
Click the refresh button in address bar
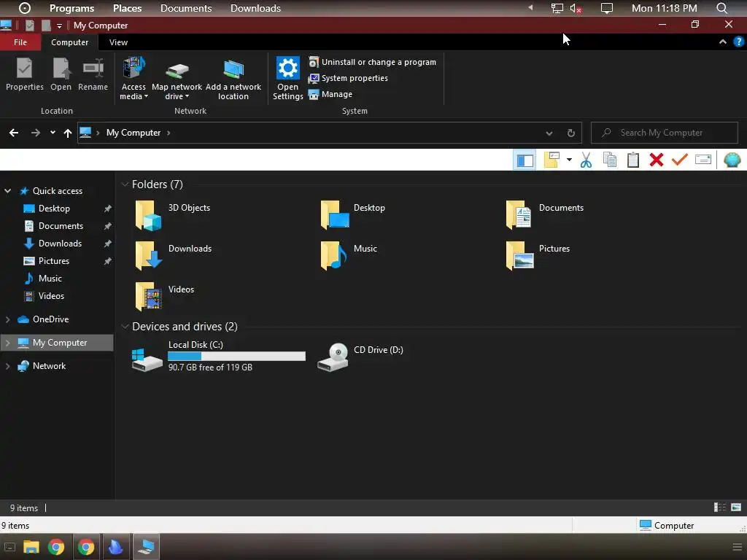[x=570, y=133]
